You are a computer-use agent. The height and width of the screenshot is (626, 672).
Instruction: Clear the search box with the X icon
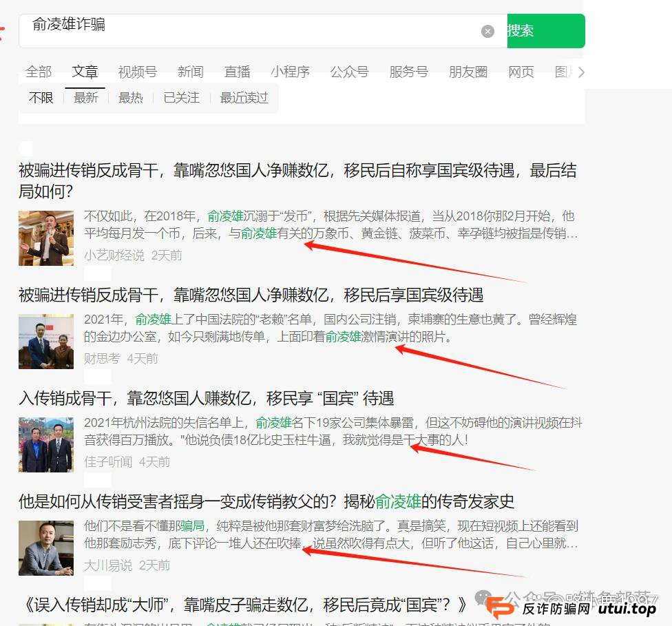point(487,31)
